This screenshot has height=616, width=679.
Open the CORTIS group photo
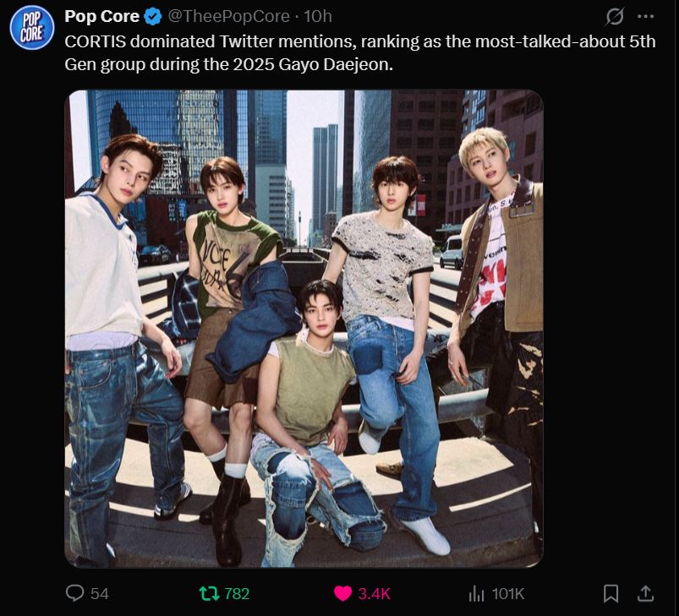pyautogui.click(x=304, y=328)
